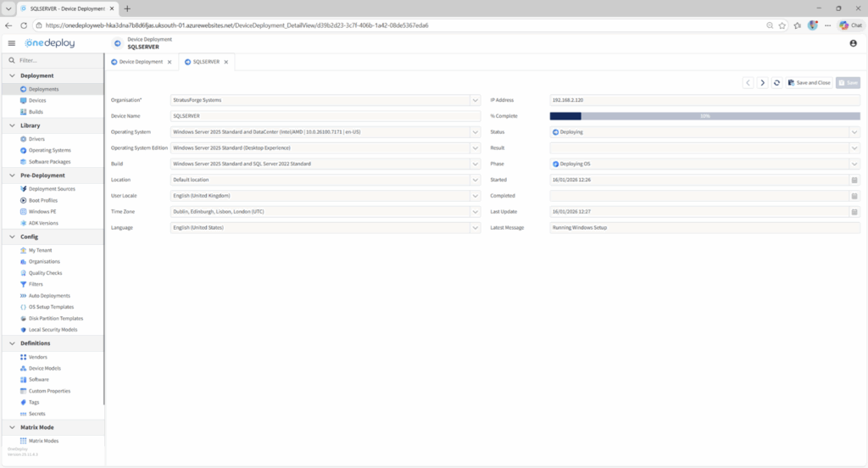The width and height of the screenshot is (868, 468).
Task: Open Tags definitions item
Action: point(34,403)
